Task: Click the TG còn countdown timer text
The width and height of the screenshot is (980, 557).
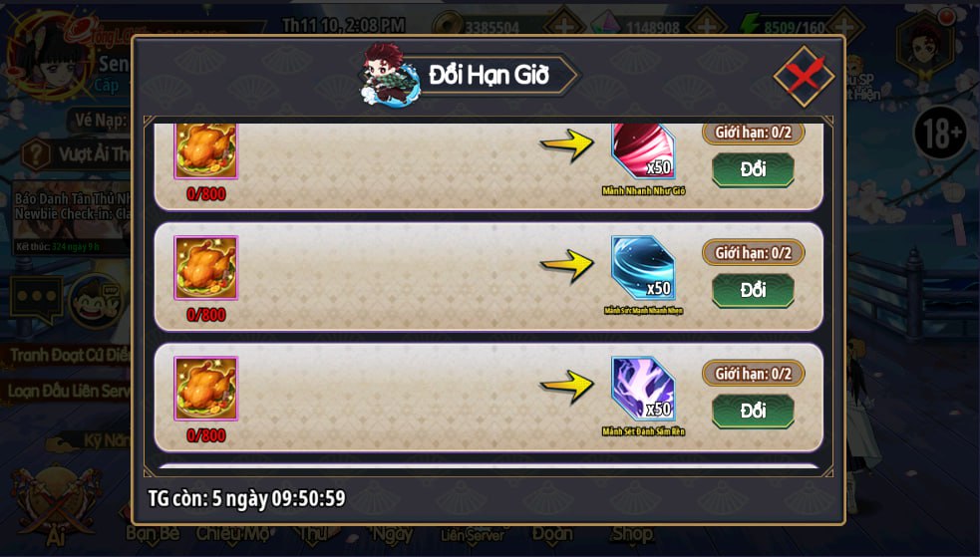Action: pos(246,498)
